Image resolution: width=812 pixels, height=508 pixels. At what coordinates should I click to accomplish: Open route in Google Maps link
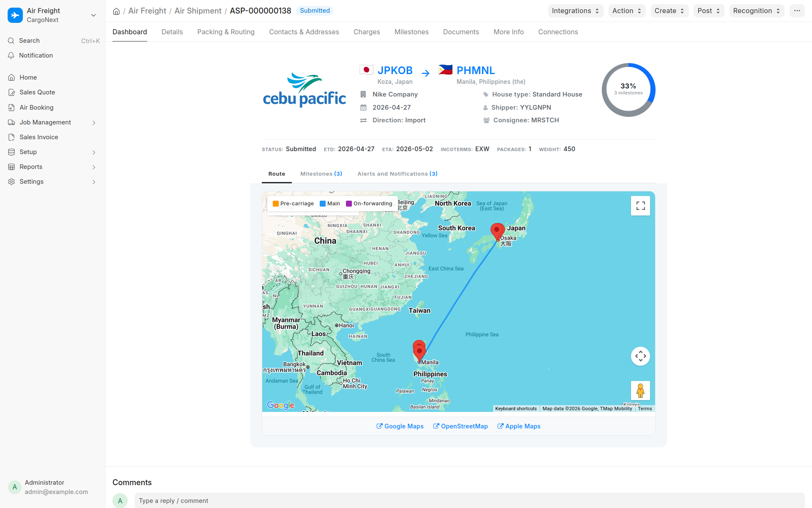pyautogui.click(x=400, y=426)
